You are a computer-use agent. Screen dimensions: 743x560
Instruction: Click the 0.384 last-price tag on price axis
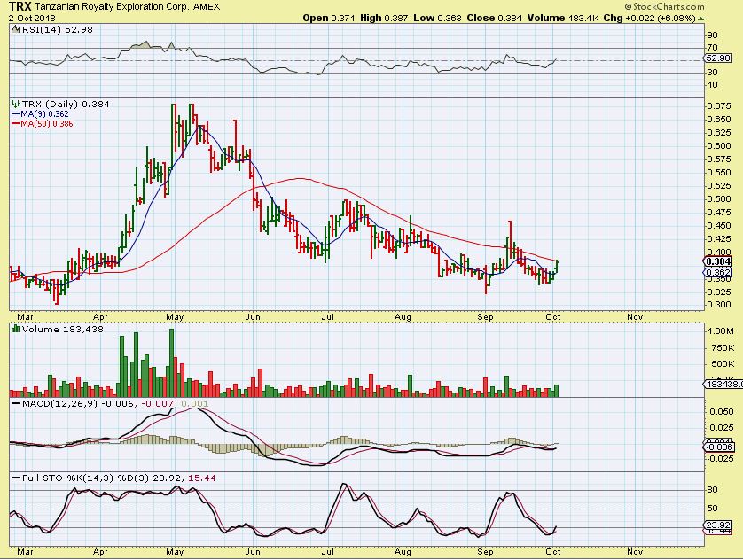(718, 261)
